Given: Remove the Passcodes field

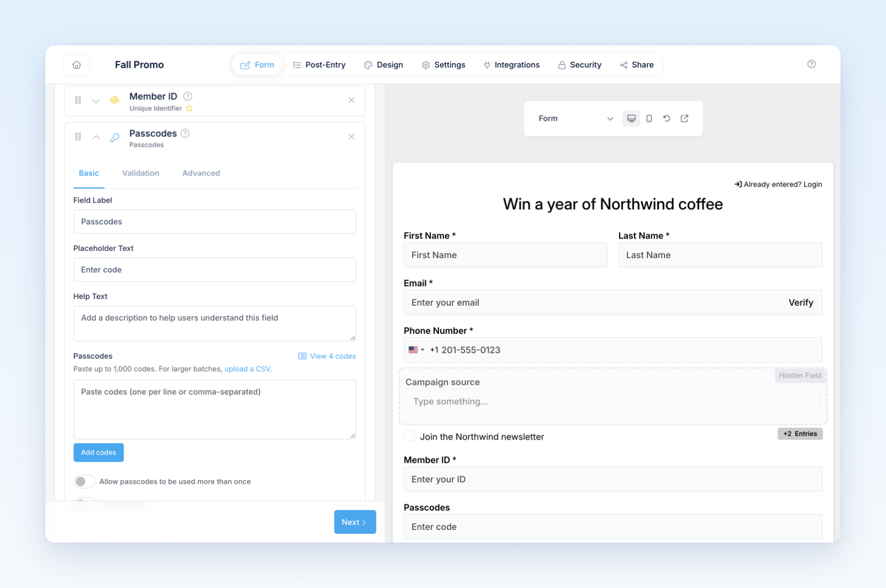Looking at the screenshot, I should point(352,137).
